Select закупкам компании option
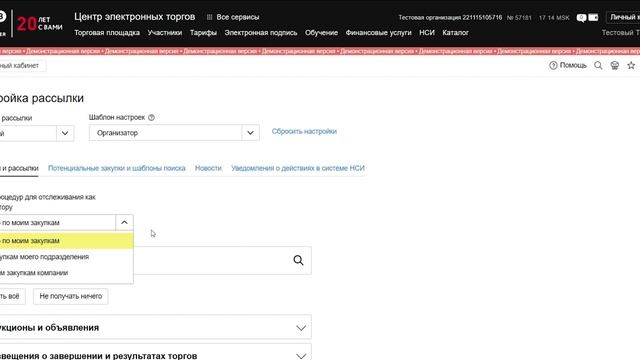The height and width of the screenshot is (360, 640). 66,273
